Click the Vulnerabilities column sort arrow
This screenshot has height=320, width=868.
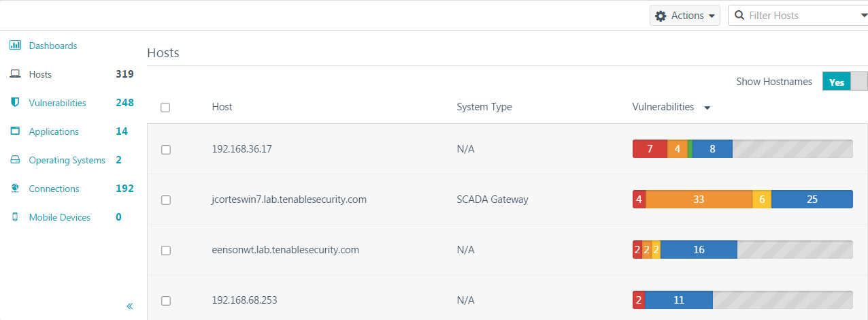(707, 108)
